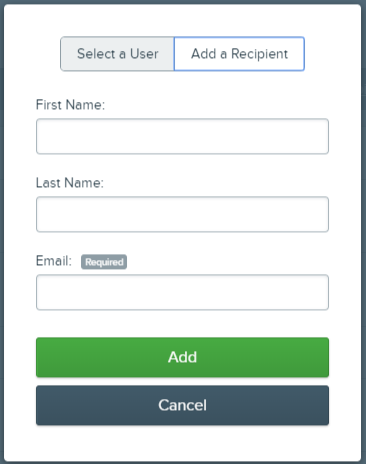Pick an existing user via Select a User
The height and width of the screenshot is (464, 366).
(117, 54)
